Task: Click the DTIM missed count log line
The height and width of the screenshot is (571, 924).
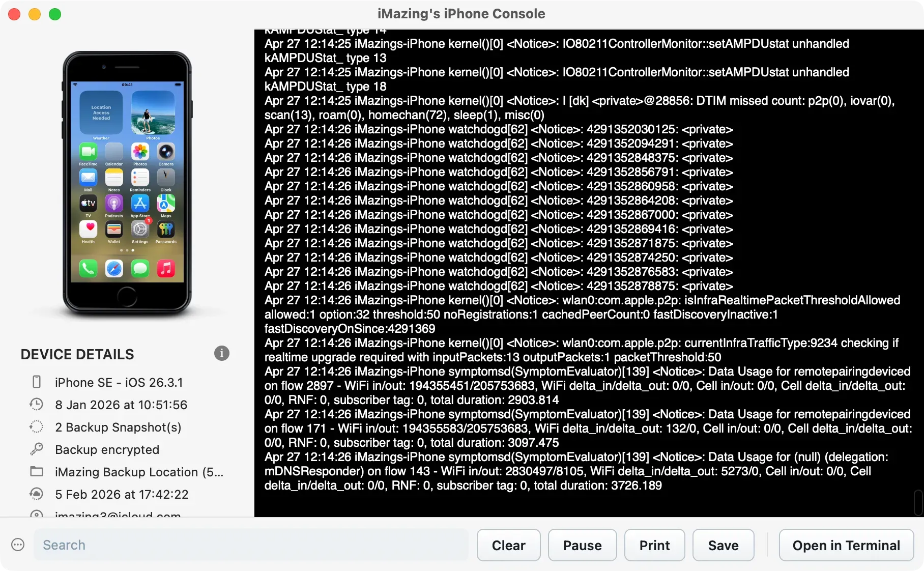Action: 580,108
